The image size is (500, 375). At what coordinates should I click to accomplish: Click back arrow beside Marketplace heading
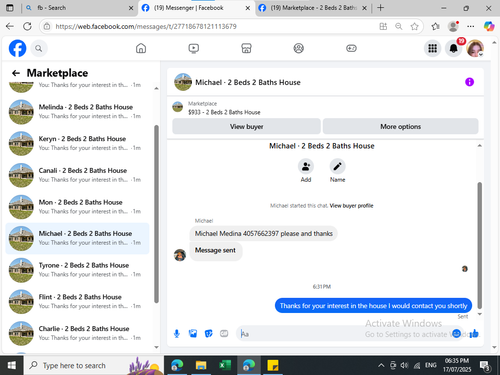(x=16, y=73)
